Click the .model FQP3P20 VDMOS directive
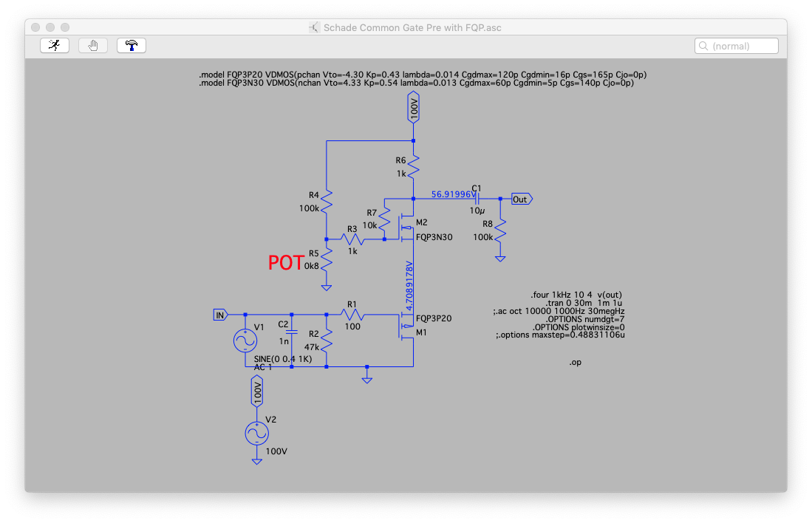The image size is (812, 523). [x=423, y=75]
